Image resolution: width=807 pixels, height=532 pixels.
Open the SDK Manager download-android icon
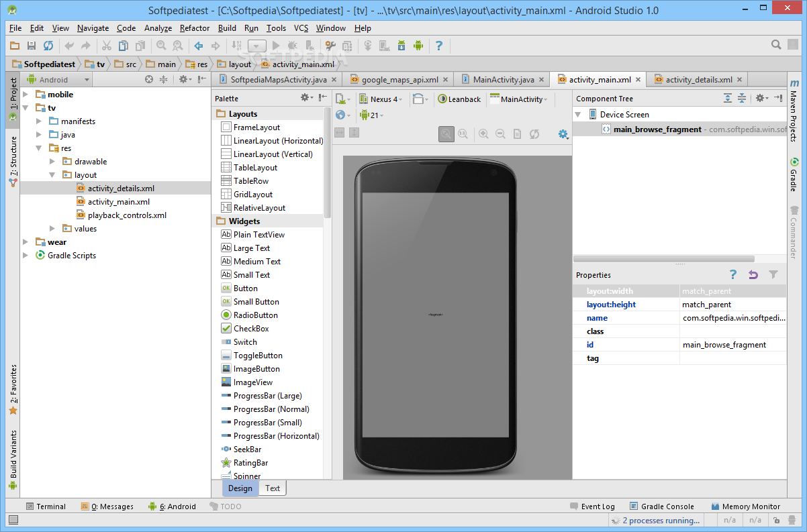(x=401, y=46)
